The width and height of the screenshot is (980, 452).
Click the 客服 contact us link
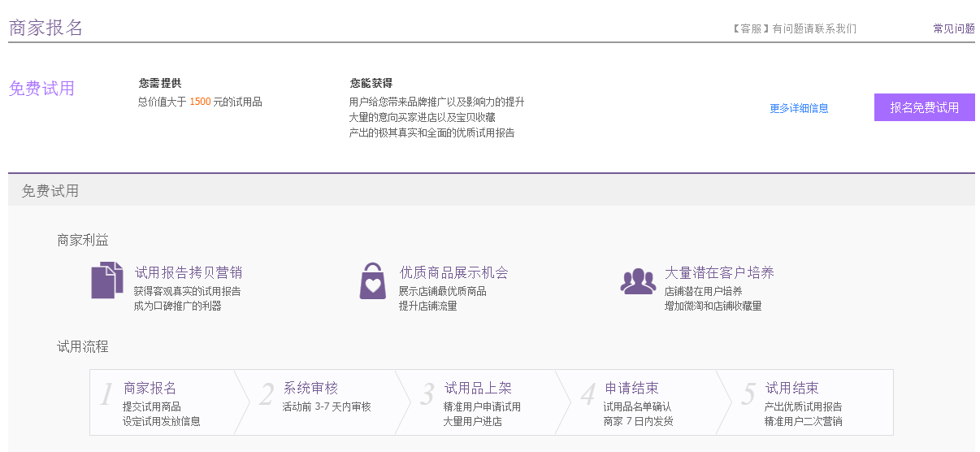click(794, 28)
